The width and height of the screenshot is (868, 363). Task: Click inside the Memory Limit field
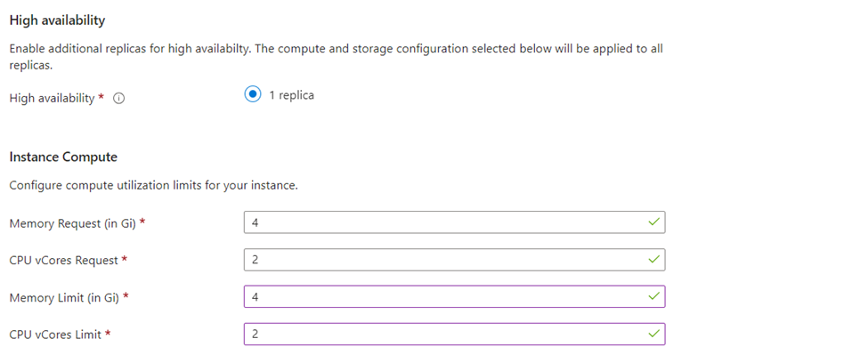click(455, 296)
